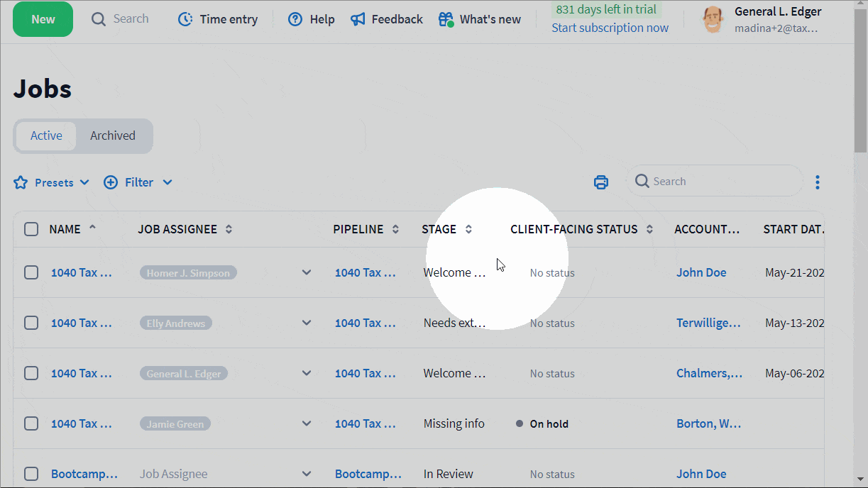868x488 pixels.
Task: Expand assignee dropdown on Bootcamp job row
Action: click(x=307, y=474)
